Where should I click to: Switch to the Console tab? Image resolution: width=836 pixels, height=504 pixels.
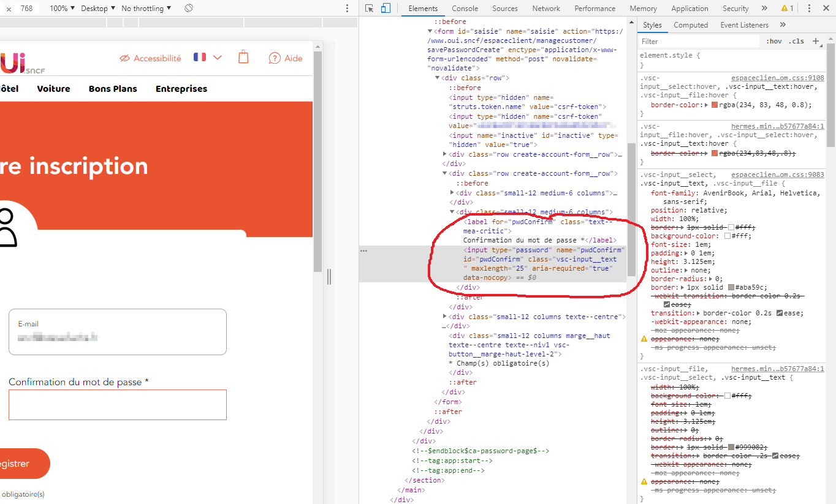465,9
